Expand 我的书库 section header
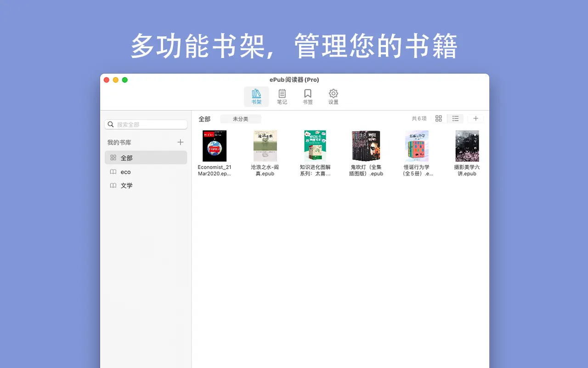 119,142
